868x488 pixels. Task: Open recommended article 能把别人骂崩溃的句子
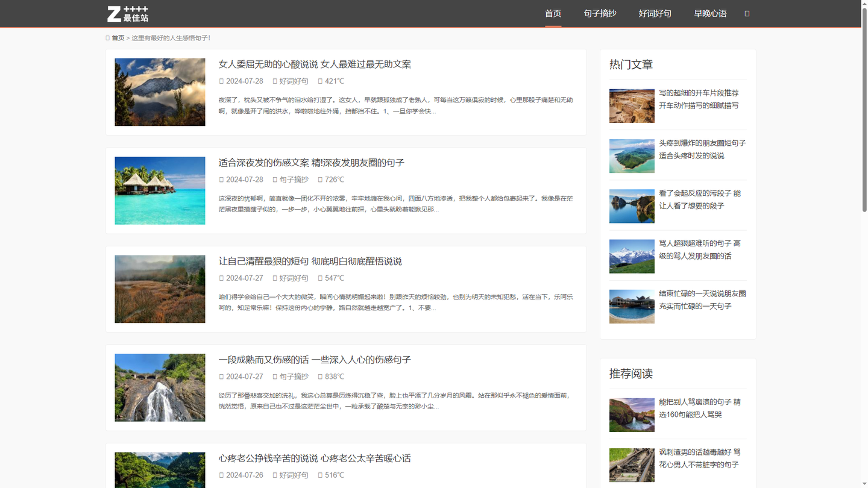coord(700,408)
